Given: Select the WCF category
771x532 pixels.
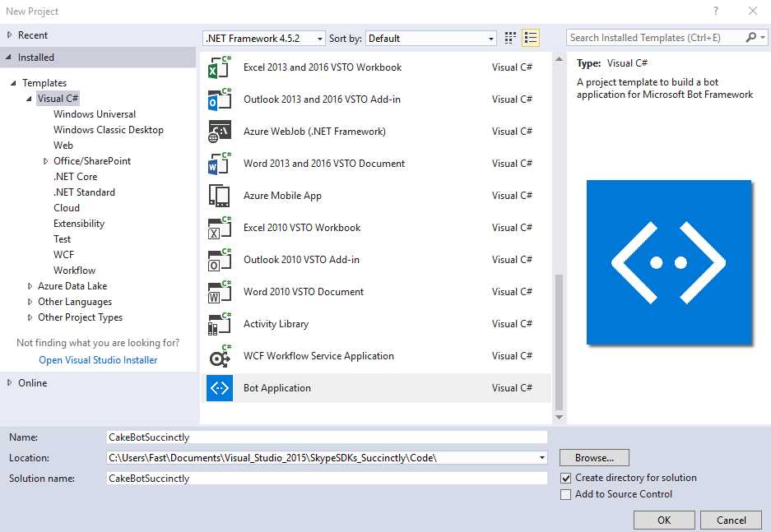Looking at the screenshot, I should click(x=63, y=255).
